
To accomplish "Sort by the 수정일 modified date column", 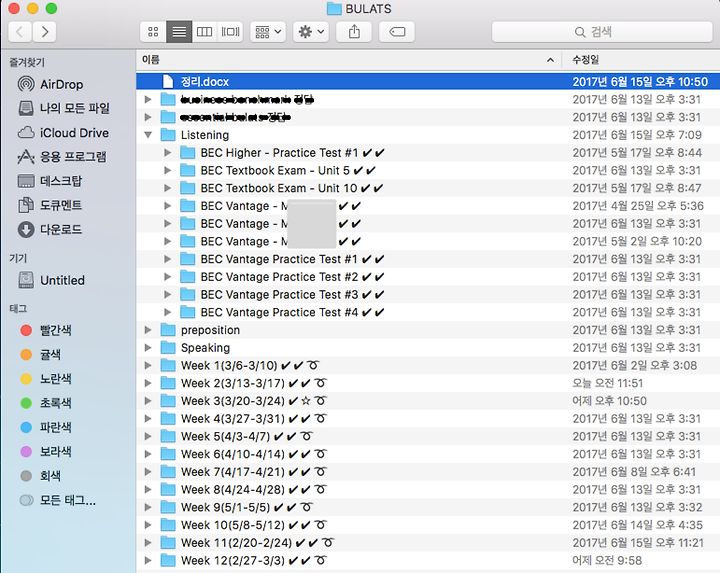I will point(641,60).
